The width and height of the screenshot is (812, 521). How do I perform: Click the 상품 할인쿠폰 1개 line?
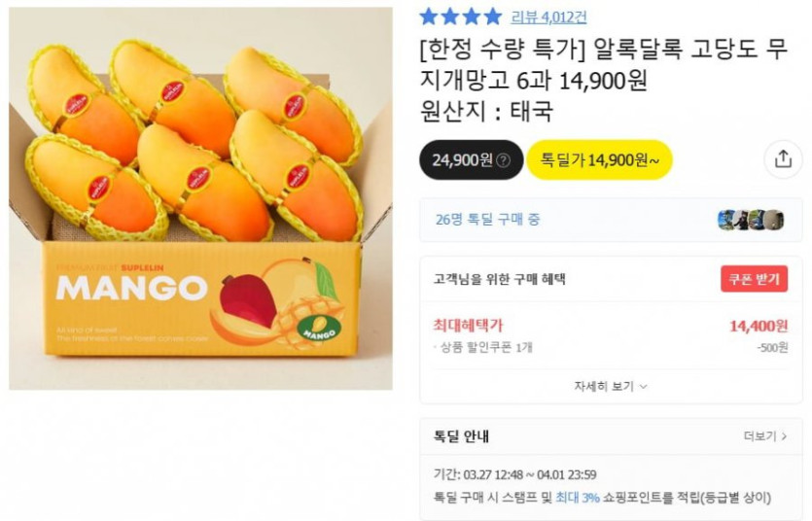pyautogui.click(x=483, y=347)
